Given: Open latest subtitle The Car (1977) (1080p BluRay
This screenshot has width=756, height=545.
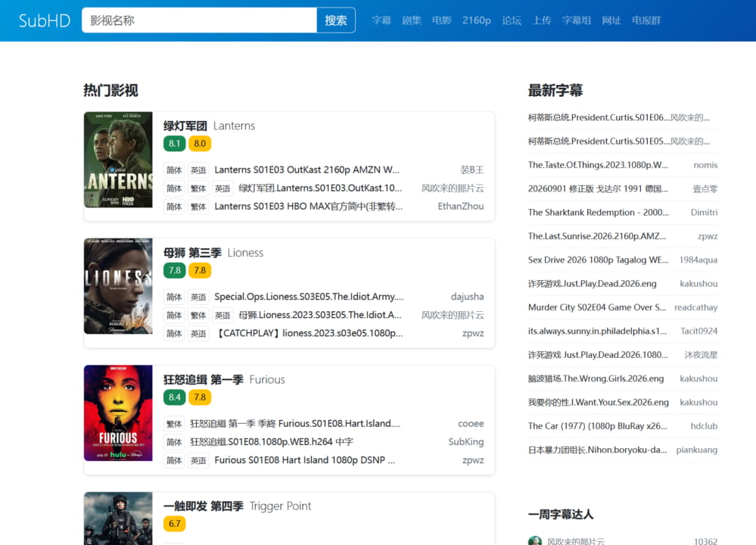Looking at the screenshot, I should 597,426.
